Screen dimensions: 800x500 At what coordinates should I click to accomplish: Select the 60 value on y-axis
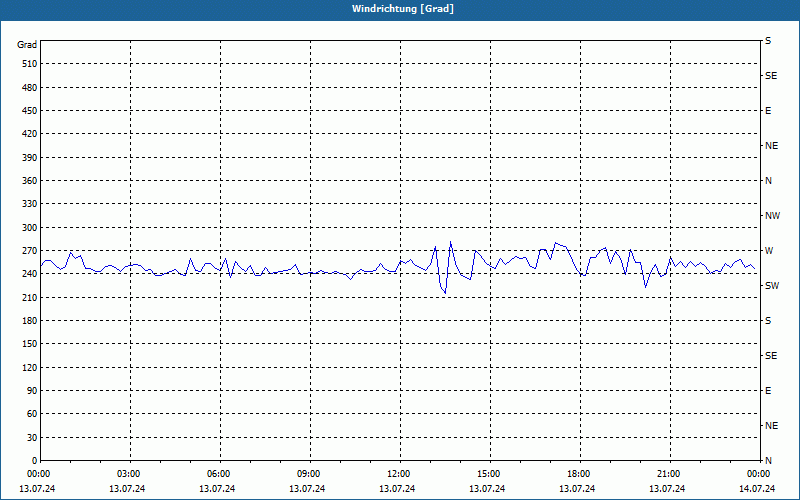(32, 414)
